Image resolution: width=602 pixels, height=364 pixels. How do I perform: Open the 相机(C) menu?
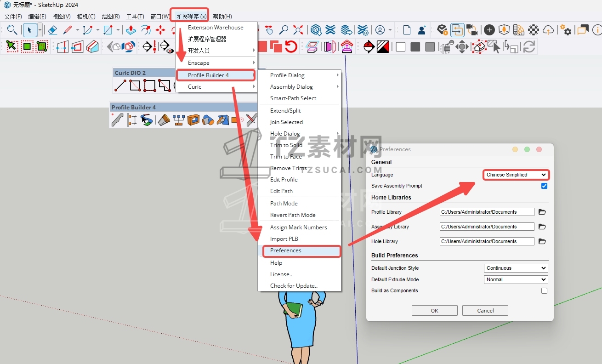pos(86,17)
